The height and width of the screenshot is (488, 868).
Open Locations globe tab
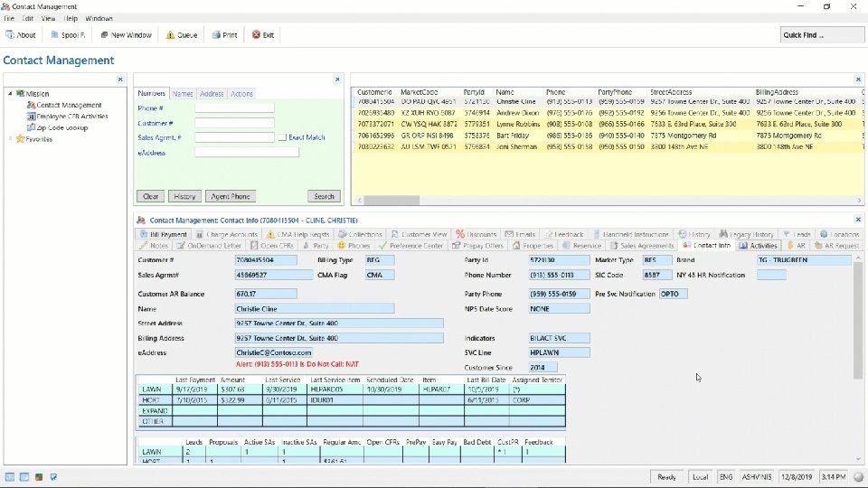pos(840,234)
